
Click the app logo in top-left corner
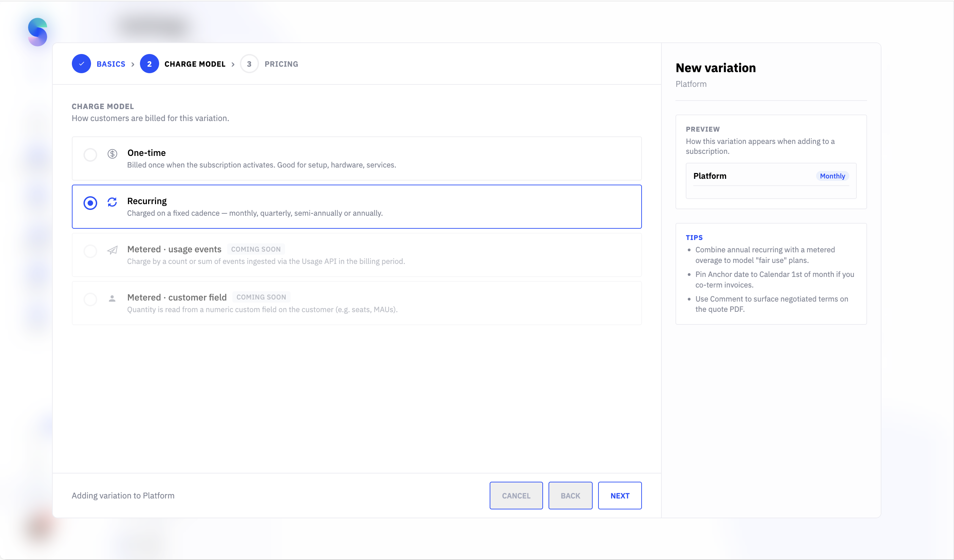tap(38, 32)
